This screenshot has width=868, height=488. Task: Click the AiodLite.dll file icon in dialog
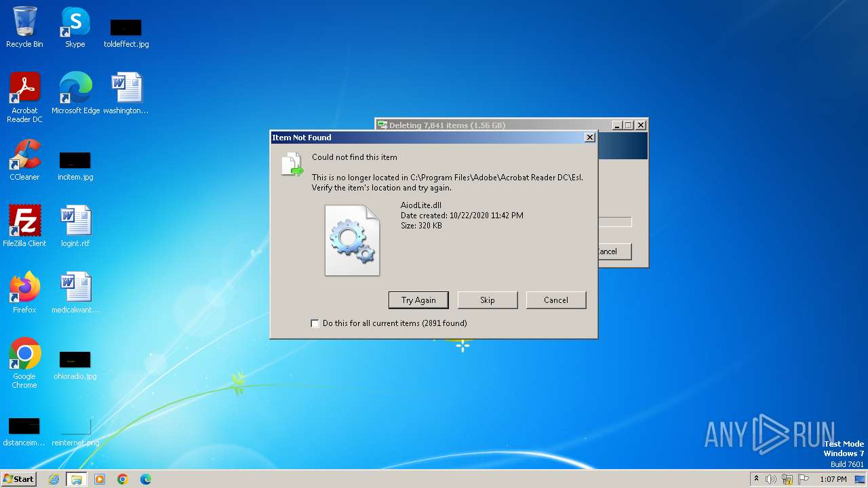click(352, 240)
